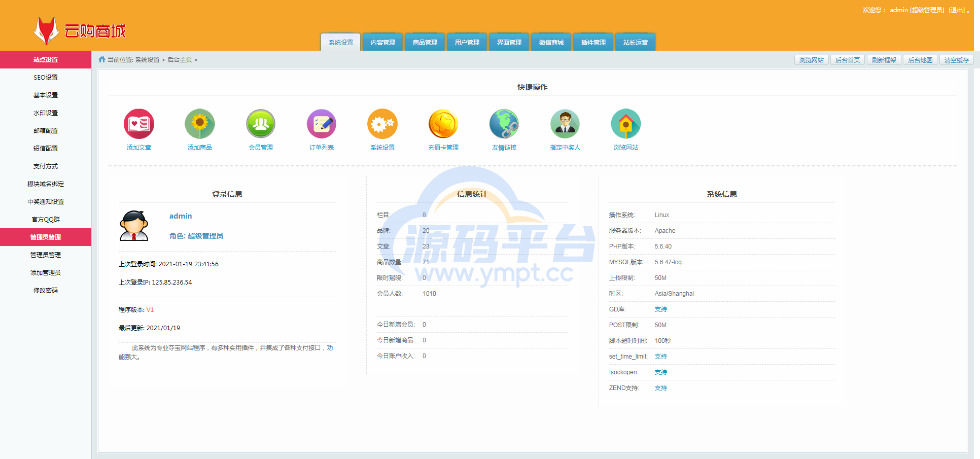Image resolution: width=980 pixels, height=459 pixels.
Task: Open 邮箱配置 in sidebar
Action: click(46, 130)
